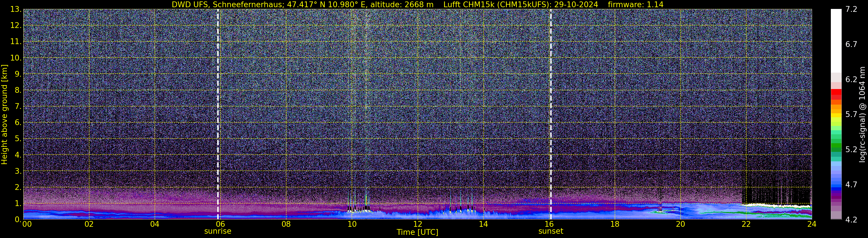
Task: Click height tick '3.'
Action: pyautogui.click(x=18, y=171)
